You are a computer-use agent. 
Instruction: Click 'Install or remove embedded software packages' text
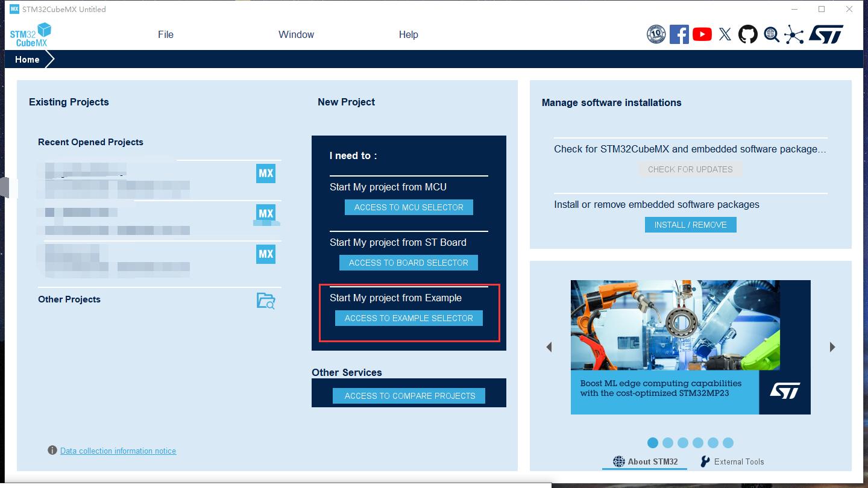[656, 205]
